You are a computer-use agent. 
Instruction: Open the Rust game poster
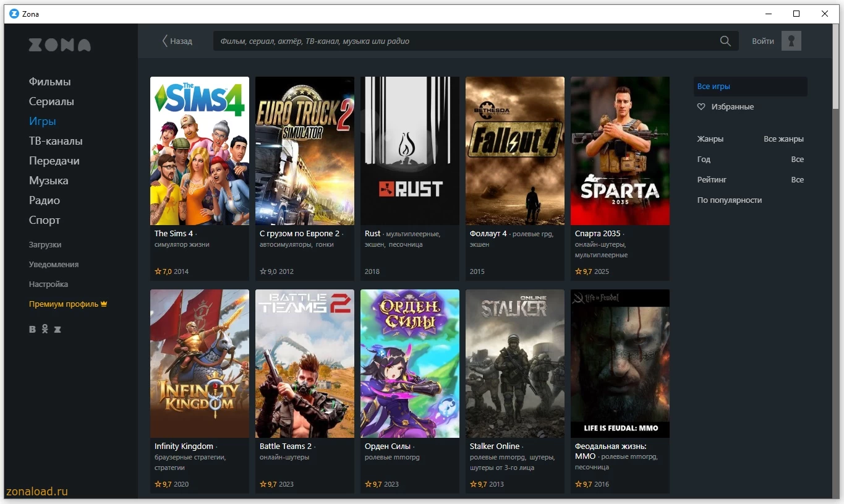click(x=410, y=151)
